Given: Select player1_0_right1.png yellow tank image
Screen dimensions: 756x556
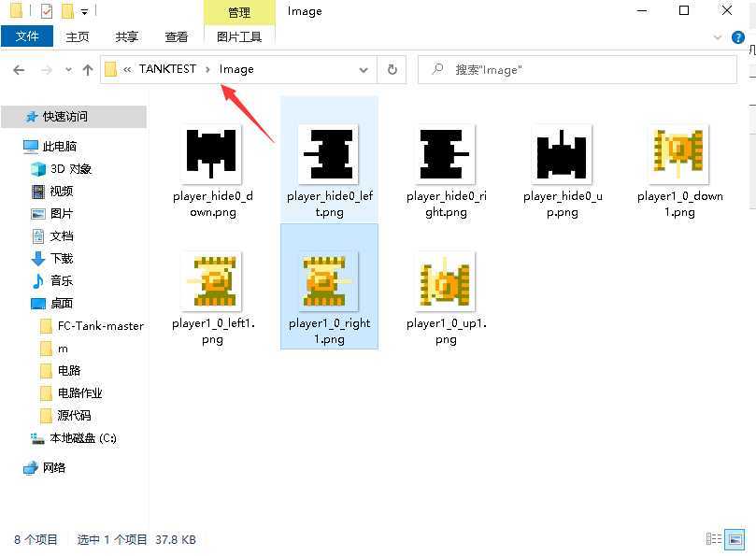Looking at the screenshot, I should click(329, 281).
